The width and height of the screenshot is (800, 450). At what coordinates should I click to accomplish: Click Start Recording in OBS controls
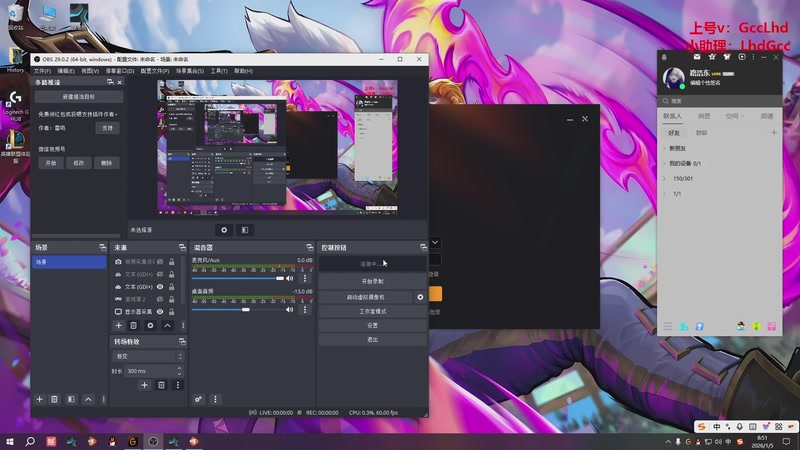[x=372, y=281]
